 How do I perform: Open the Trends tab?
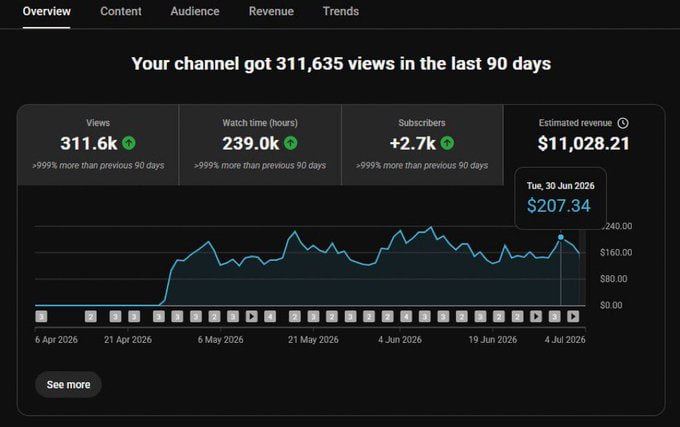[x=340, y=11]
